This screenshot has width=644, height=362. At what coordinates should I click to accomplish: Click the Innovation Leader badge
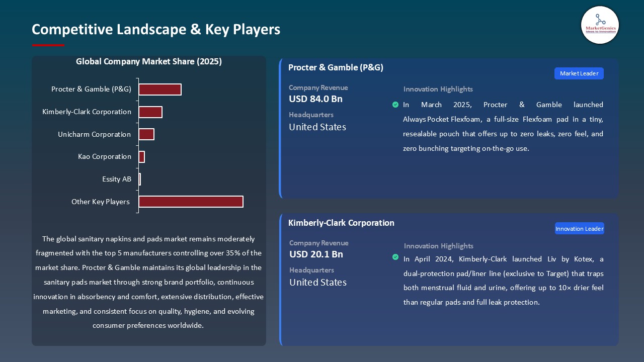[x=579, y=229]
